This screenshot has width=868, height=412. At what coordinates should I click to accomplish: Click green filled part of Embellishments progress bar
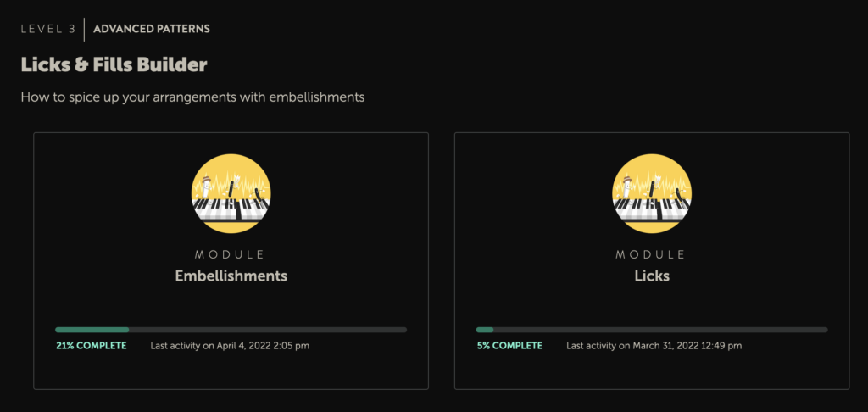(92, 330)
